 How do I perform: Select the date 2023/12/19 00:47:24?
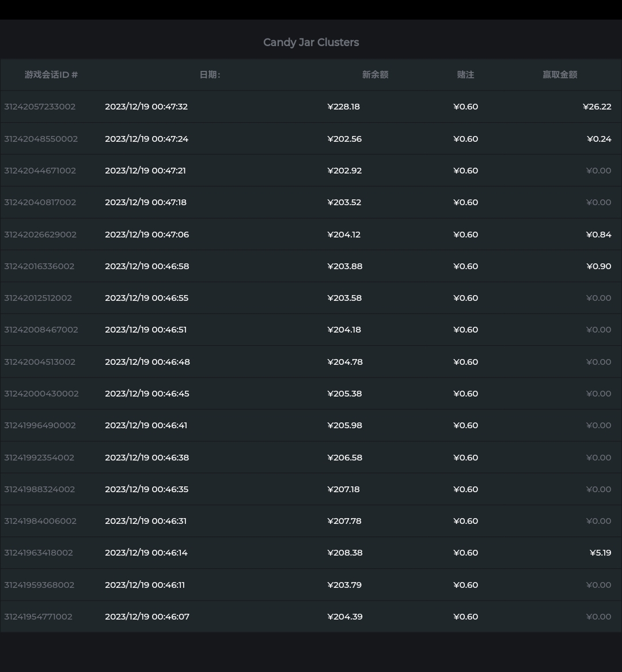tap(146, 139)
